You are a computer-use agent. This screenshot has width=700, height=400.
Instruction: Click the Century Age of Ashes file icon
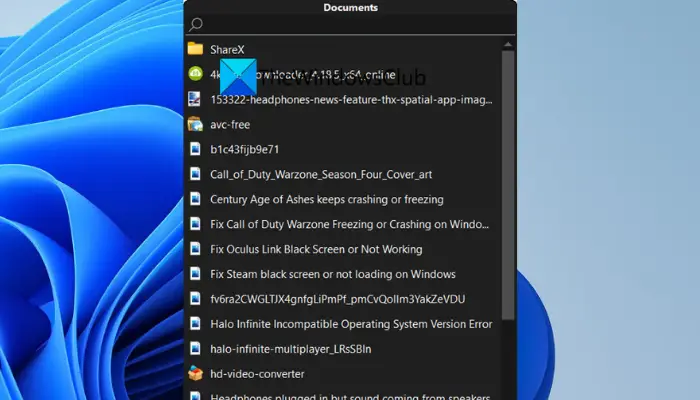tap(195, 199)
